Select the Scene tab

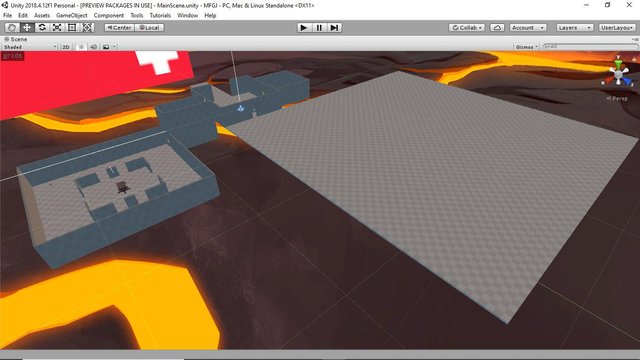(x=16, y=39)
